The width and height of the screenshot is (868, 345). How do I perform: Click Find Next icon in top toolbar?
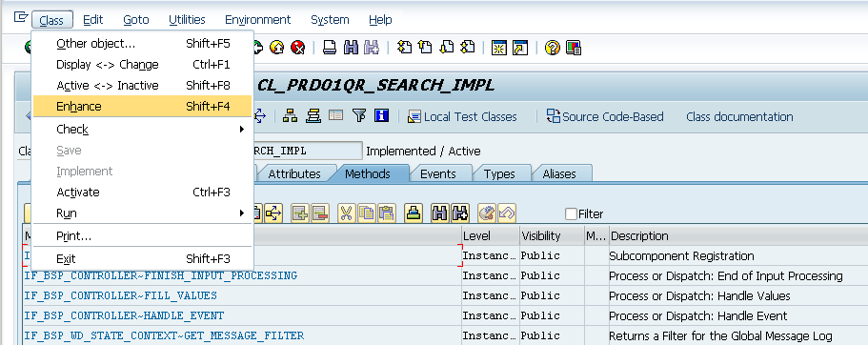(372, 48)
